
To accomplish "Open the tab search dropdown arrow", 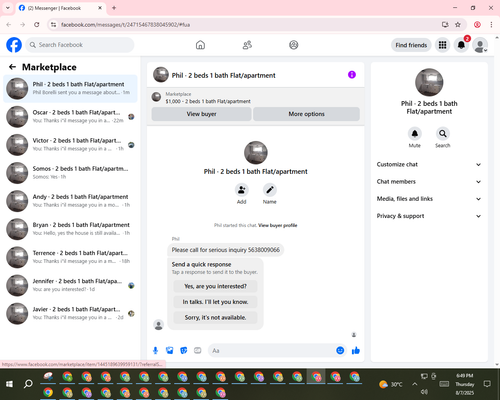I will coord(8,8).
